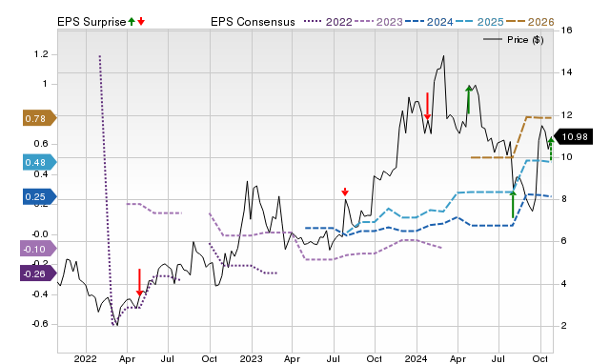Click the lilac -0.10 value tag
Viewport: 610px width, 364px height.
click(x=38, y=249)
